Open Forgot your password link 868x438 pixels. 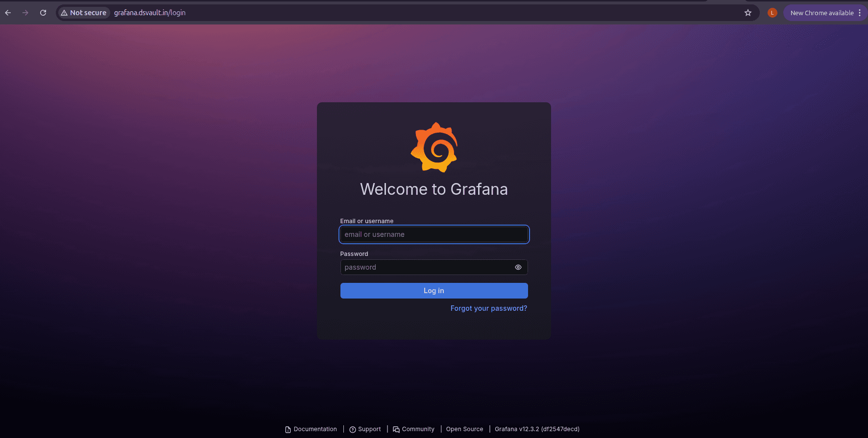coord(489,308)
